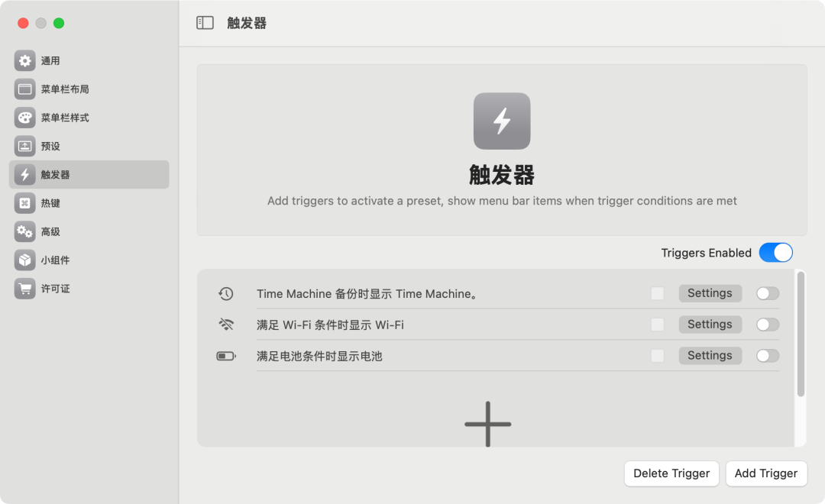The width and height of the screenshot is (825, 504).
Task: Click the 预设 preset icon in sidebar
Action: pyautogui.click(x=24, y=146)
